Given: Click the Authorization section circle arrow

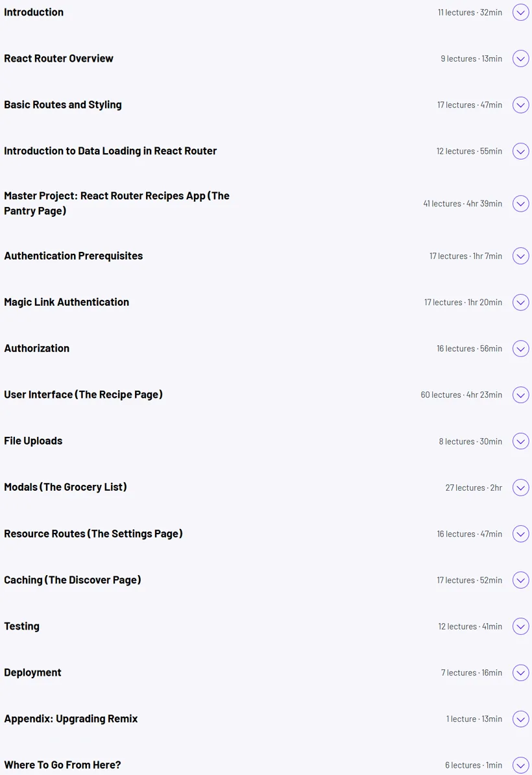Looking at the screenshot, I should coord(520,349).
